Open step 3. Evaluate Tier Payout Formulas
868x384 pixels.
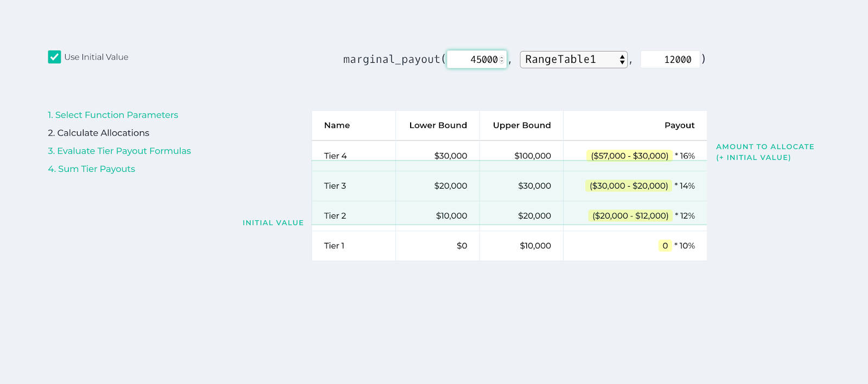pyautogui.click(x=119, y=151)
